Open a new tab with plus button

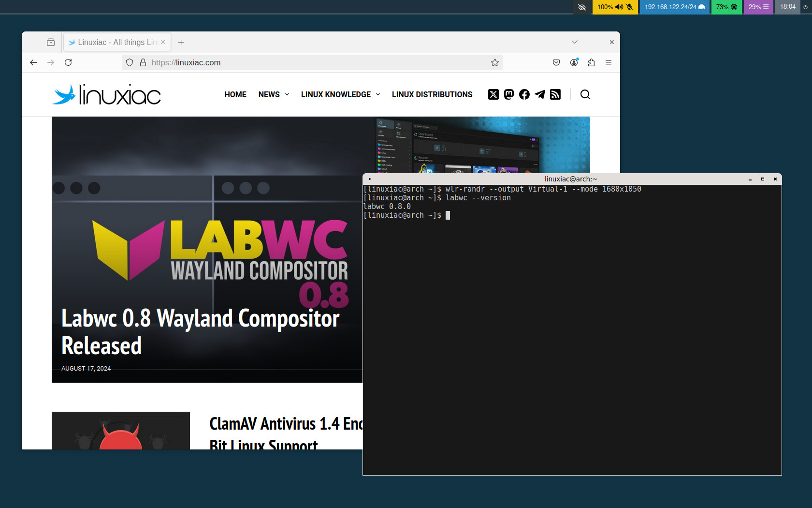coord(181,43)
